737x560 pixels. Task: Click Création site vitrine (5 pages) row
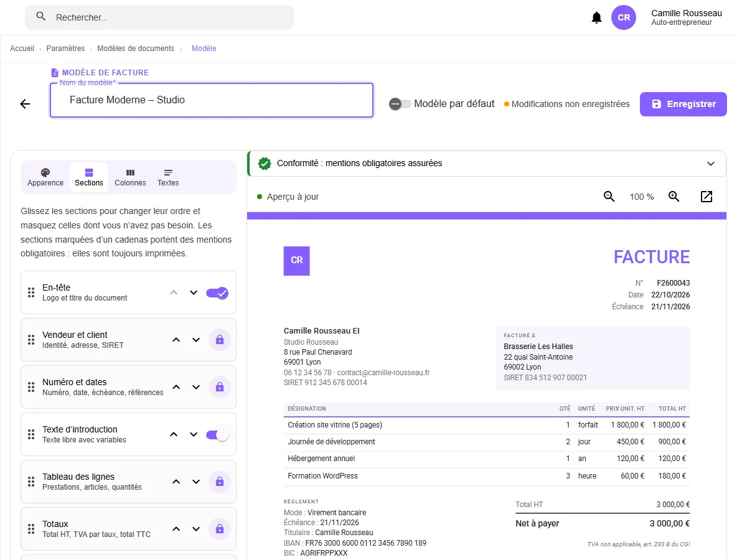[x=487, y=425]
